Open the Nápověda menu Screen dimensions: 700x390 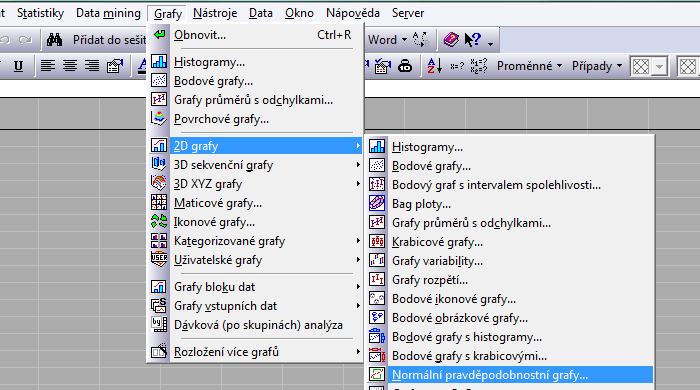click(x=353, y=13)
